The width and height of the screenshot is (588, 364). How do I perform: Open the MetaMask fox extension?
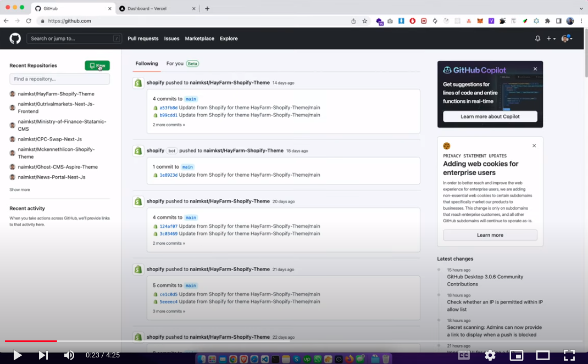coord(480,21)
